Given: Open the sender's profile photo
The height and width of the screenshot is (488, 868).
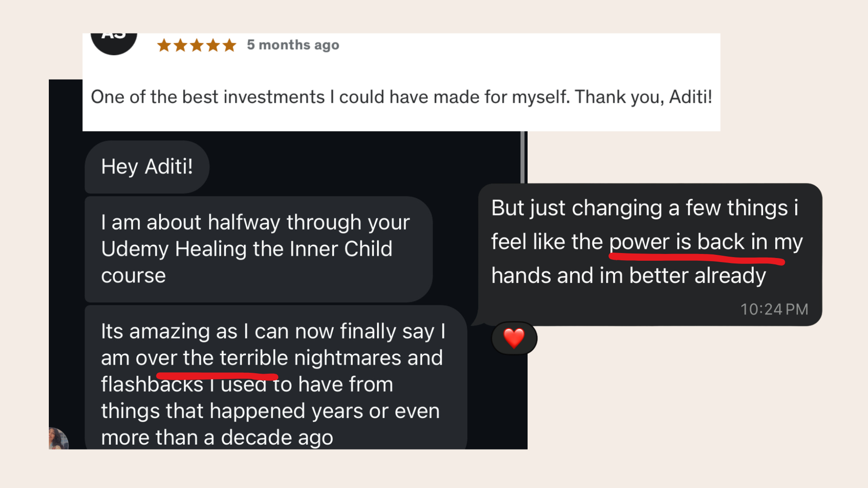Looking at the screenshot, I should pyautogui.click(x=58, y=438).
